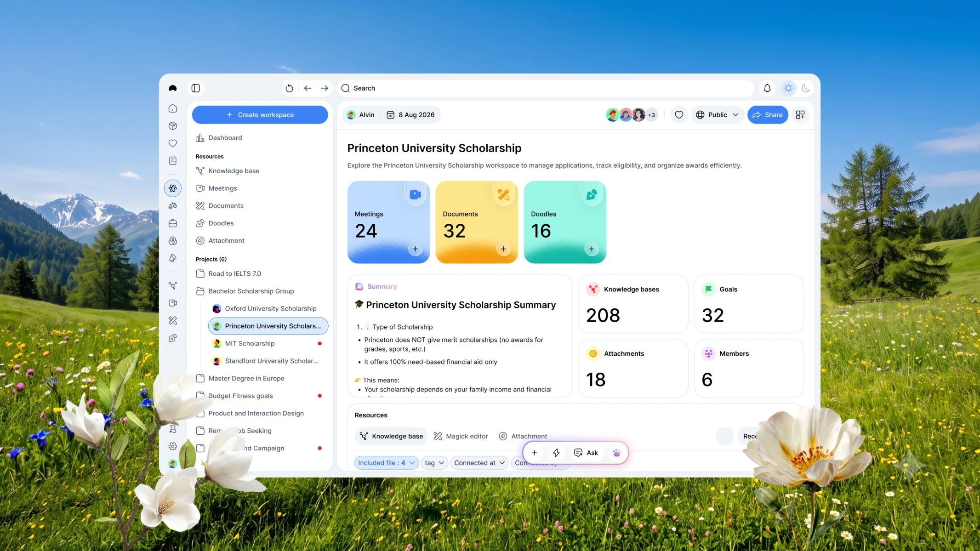
Task: Open the Public visibility dropdown
Action: coord(717,115)
